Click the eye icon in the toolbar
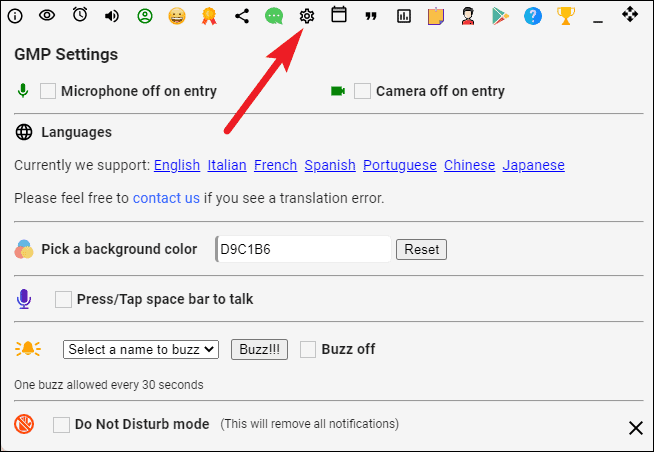Viewport: 654px width, 452px height. pyautogui.click(x=47, y=16)
